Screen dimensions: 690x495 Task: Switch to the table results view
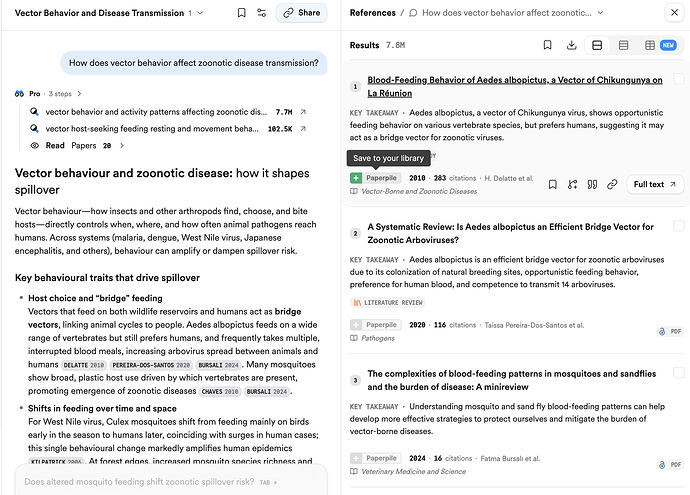tap(650, 45)
